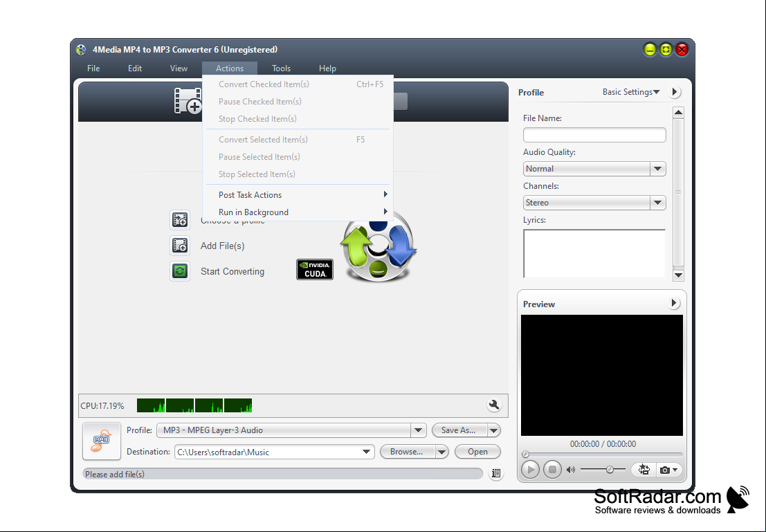
Task: Click the Add File(s) label
Action: [x=222, y=246]
